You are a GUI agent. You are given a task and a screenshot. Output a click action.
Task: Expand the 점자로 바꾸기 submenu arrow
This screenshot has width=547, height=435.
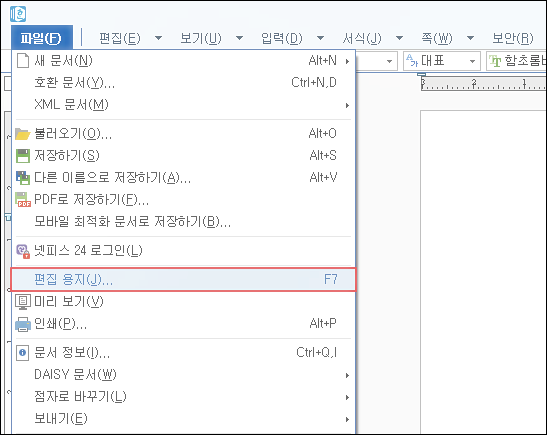(347, 398)
